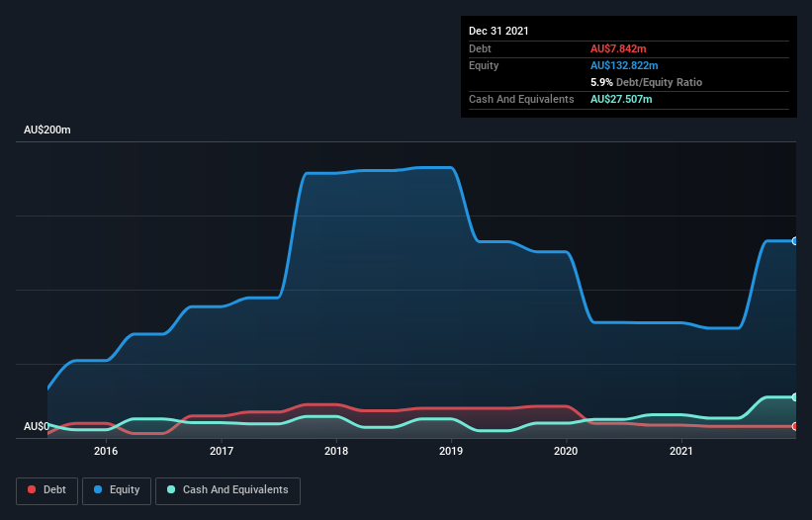Click the blue Equity legend dot

(98, 489)
